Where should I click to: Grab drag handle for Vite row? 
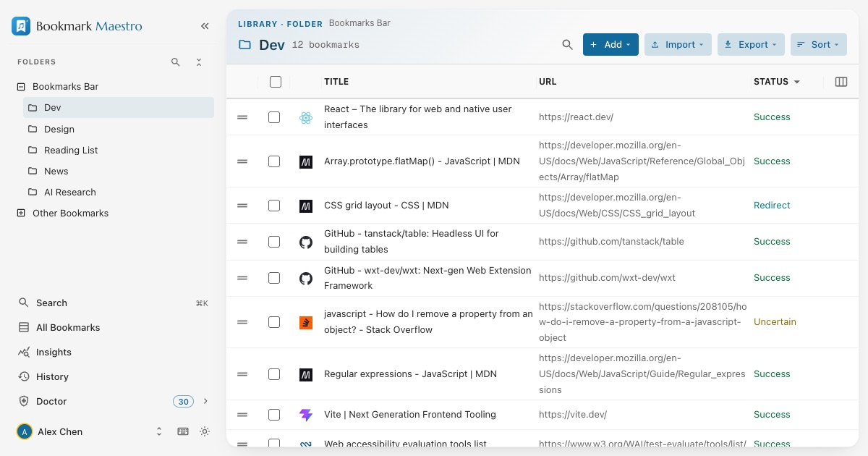click(242, 415)
